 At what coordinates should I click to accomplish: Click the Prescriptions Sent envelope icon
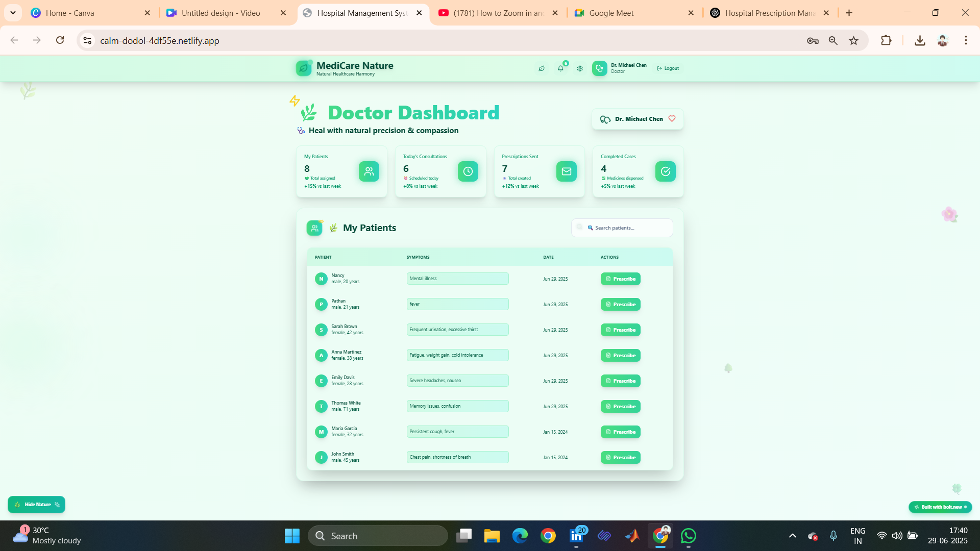(x=566, y=171)
